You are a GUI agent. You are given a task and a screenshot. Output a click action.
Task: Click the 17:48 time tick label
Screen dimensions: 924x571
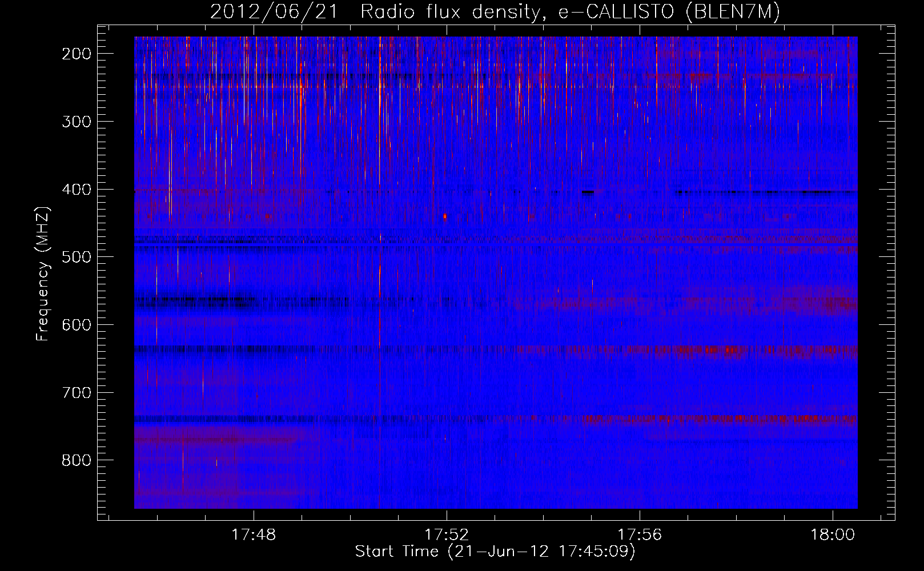254,534
